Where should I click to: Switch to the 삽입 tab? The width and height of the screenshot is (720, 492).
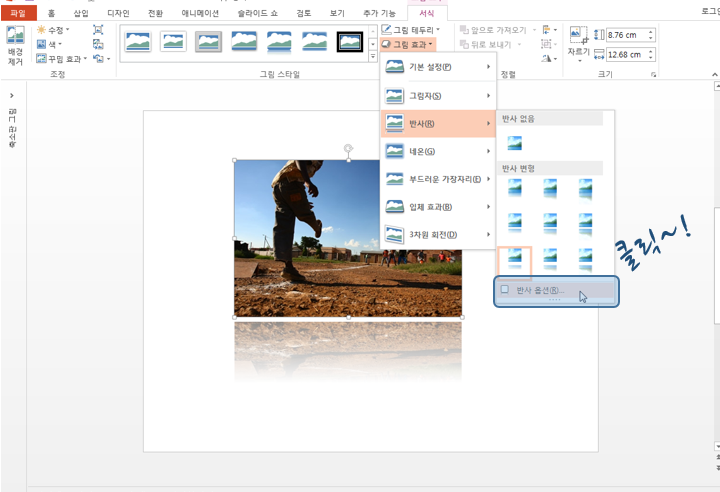tap(81, 13)
